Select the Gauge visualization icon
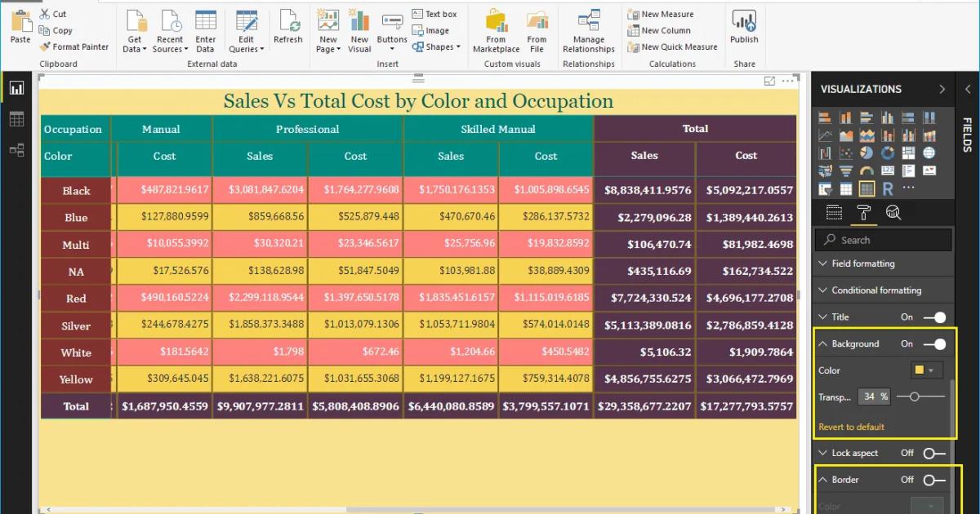Viewport: 980px width, 514px height. (866, 171)
